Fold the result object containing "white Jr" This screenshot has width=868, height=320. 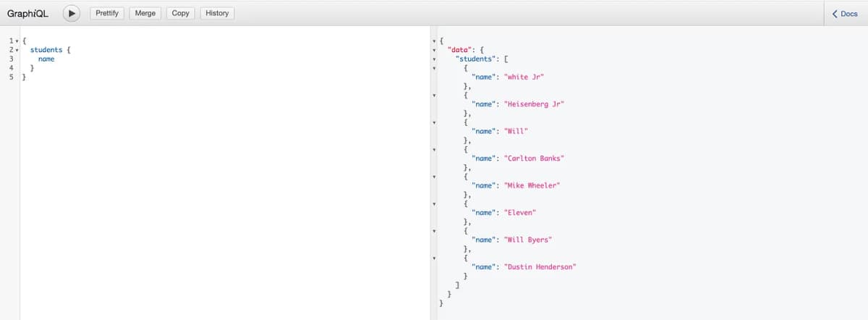coord(434,68)
